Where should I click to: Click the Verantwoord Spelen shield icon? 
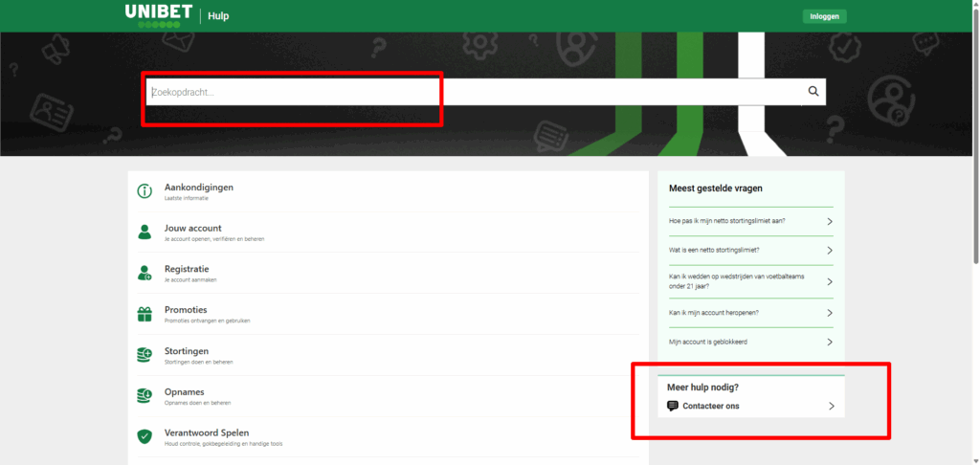point(145,437)
